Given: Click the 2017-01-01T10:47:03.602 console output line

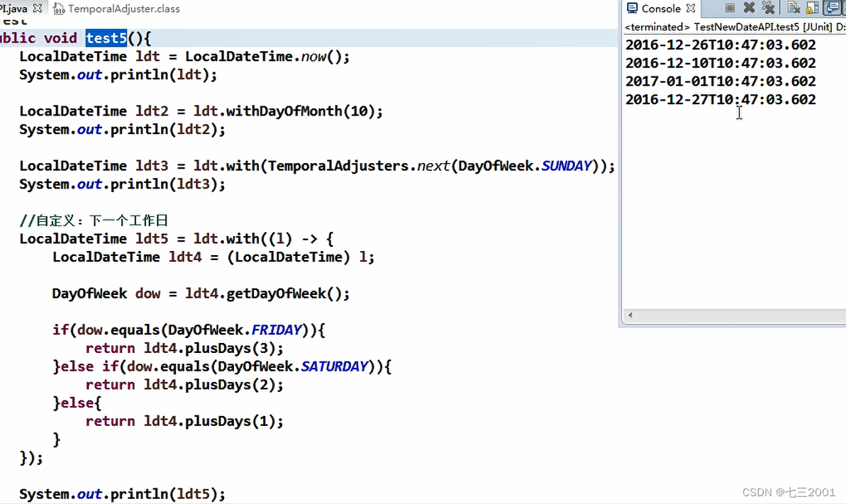Looking at the screenshot, I should click(720, 81).
